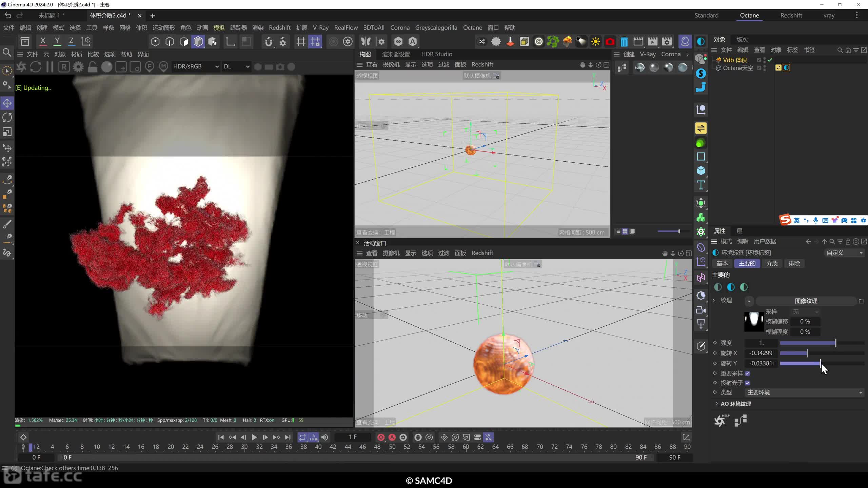This screenshot has width=868, height=488.
Task: Toggle the 投射光子 checkbox
Action: [x=747, y=383]
